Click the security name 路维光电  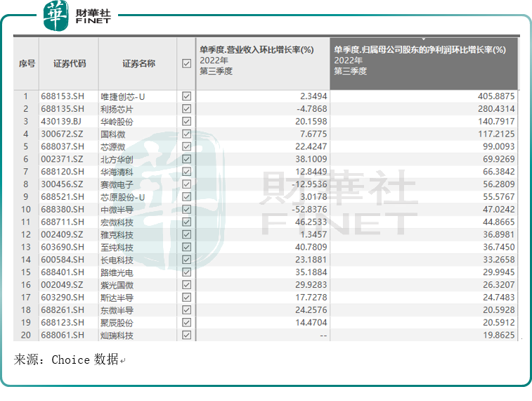pos(117,273)
